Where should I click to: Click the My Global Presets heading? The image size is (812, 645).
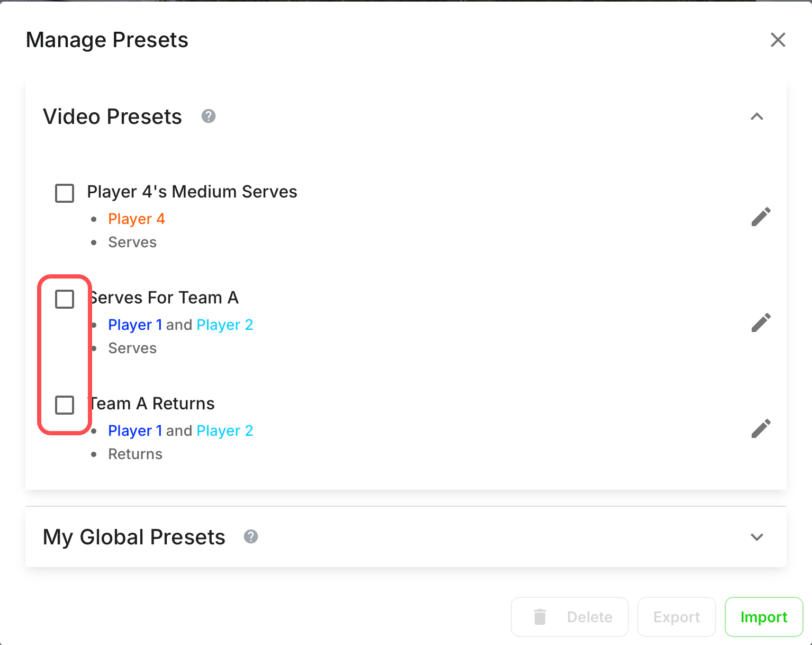(134, 537)
